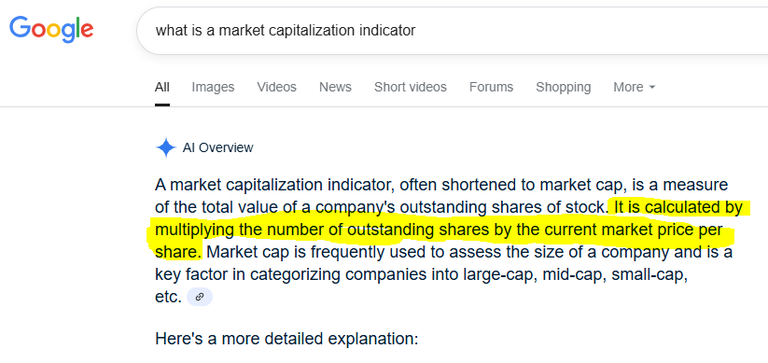This screenshot has height=363, width=768.
Task: Expand the More dropdown arrow
Action: tap(652, 87)
